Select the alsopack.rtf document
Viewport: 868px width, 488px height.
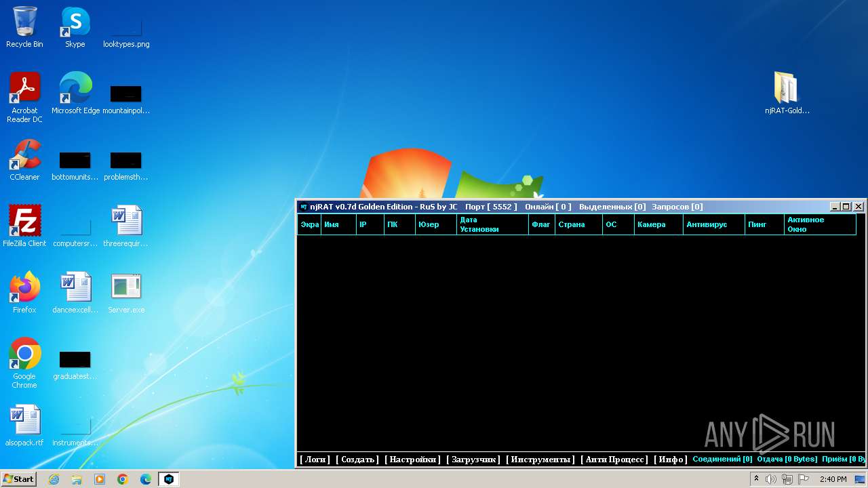click(24, 426)
